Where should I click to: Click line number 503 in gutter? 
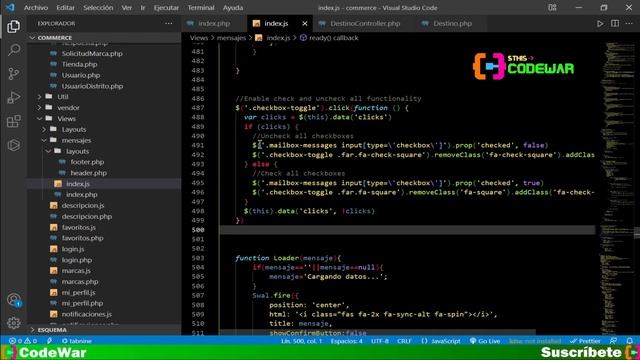tap(198, 258)
